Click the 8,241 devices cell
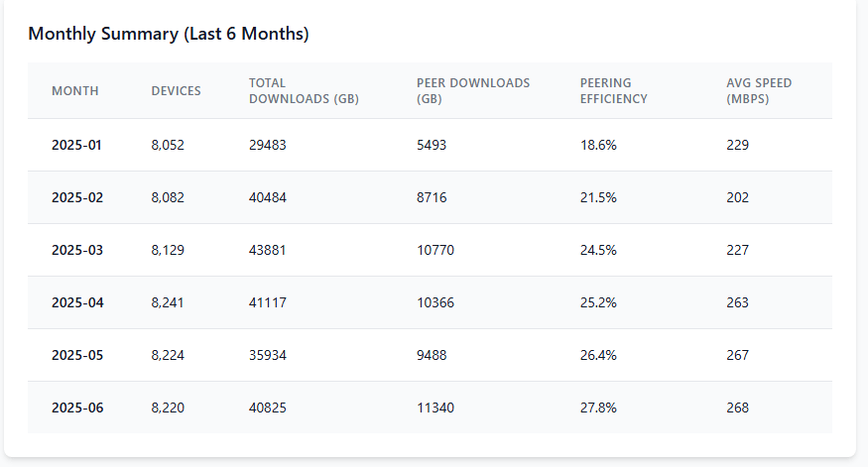This screenshot has height=467, width=868. click(x=168, y=302)
